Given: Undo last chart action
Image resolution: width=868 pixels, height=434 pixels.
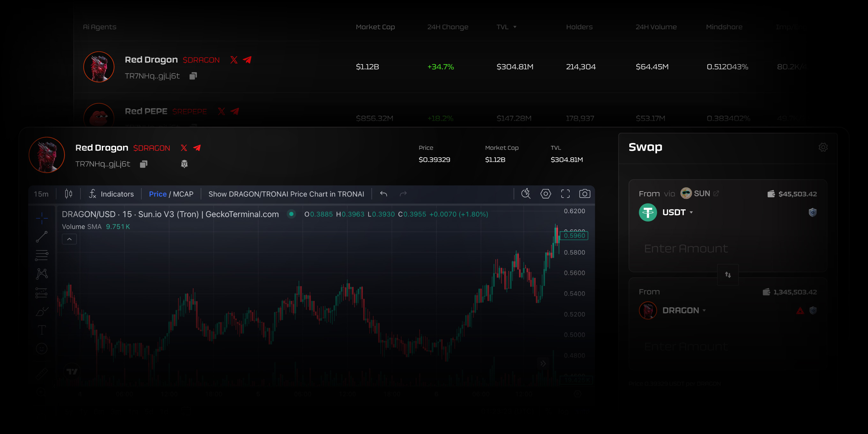Looking at the screenshot, I should (x=384, y=194).
